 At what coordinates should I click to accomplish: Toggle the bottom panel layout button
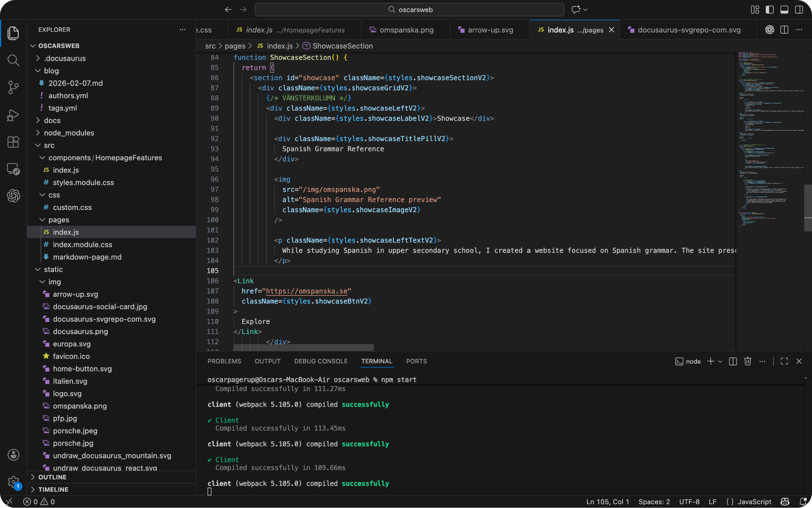pos(784,10)
